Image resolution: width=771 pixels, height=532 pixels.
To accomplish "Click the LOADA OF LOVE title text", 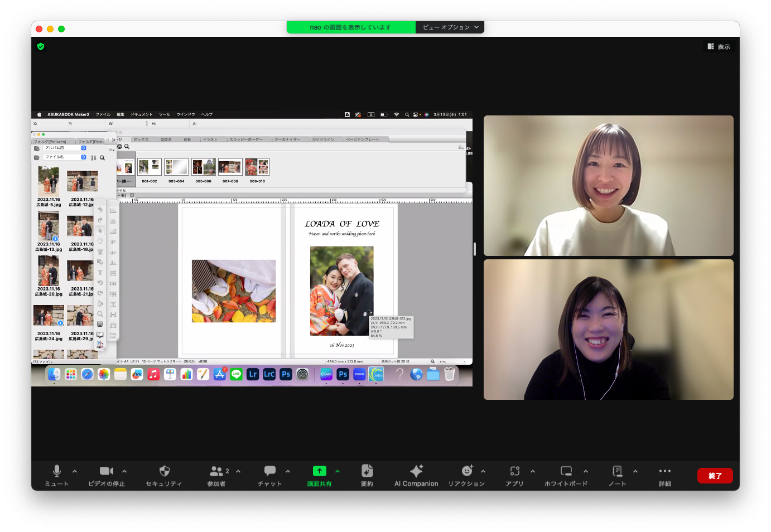I will [342, 224].
